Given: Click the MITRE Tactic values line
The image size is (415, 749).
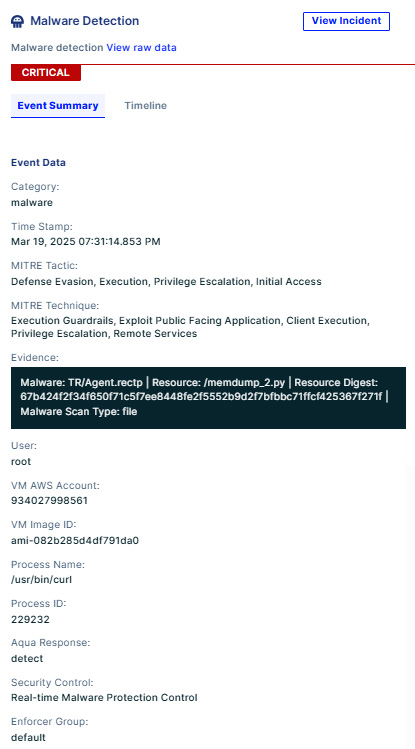Looking at the screenshot, I should coord(166,282).
